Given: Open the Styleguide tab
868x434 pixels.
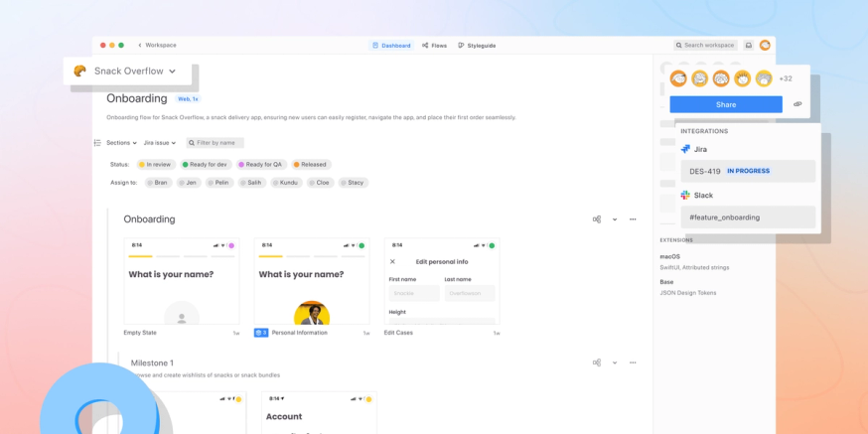Looking at the screenshot, I should (x=477, y=46).
